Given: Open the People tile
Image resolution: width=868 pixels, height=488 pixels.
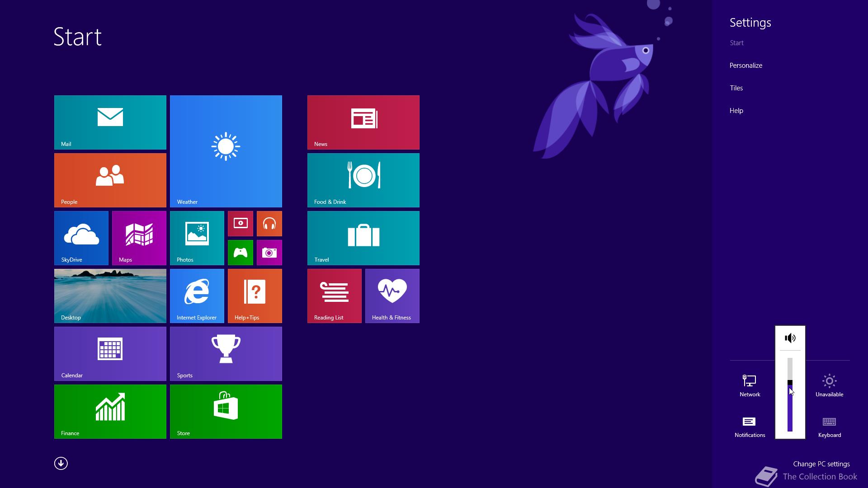Looking at the screenshot, I should (110, 180).
